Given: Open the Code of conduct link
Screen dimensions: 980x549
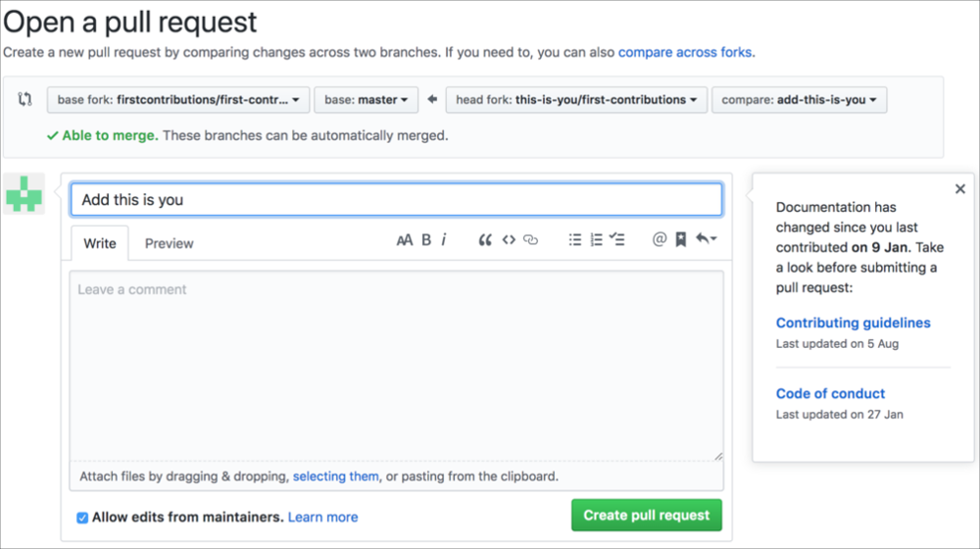Looking at the screenshot, I should (830, 393).
